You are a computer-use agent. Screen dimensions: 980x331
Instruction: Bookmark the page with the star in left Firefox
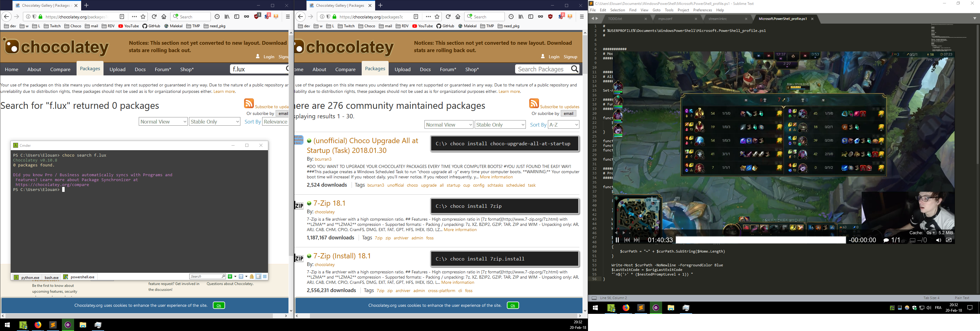tap(143, 17)
